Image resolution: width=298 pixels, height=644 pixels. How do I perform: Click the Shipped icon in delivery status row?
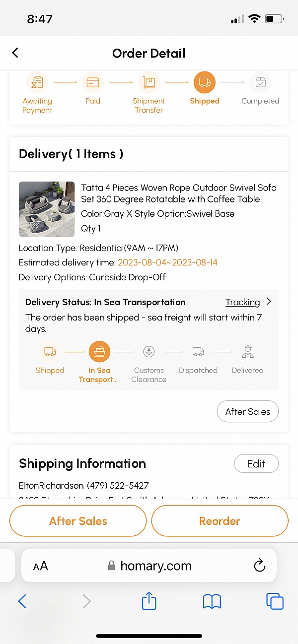[50, 351]
